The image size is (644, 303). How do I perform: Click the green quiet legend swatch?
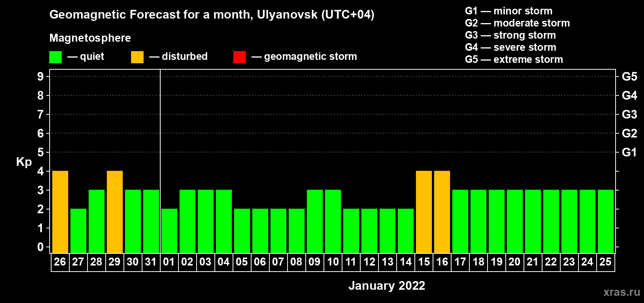(x=56, y=57)
